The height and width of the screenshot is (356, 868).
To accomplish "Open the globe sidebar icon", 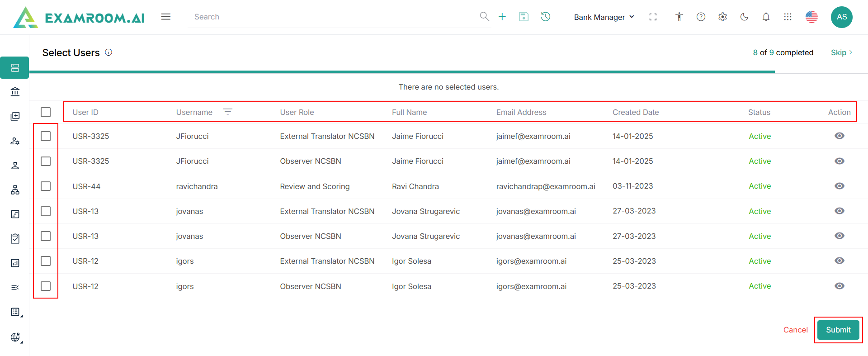I will click(16, 337).
